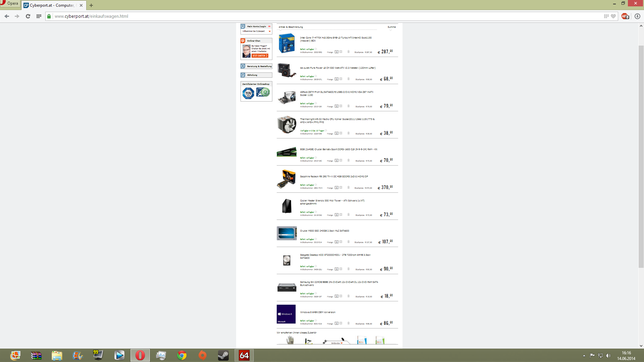Click the be quiet! power supply thumbnail
Screen dimensions: 644x362
286,70
